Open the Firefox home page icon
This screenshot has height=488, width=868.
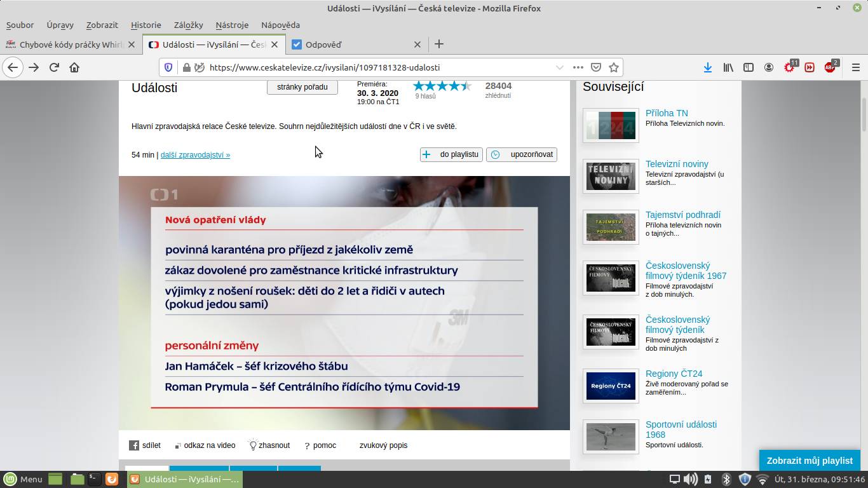point(74,67)
